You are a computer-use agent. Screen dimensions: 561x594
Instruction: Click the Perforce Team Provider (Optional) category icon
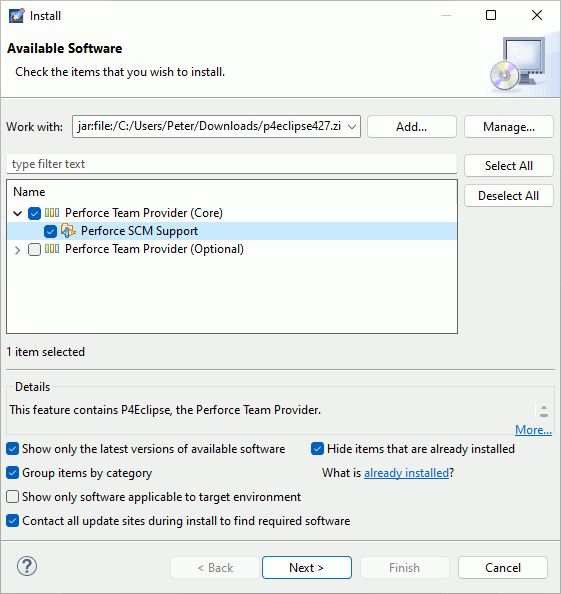click(52, 249)
